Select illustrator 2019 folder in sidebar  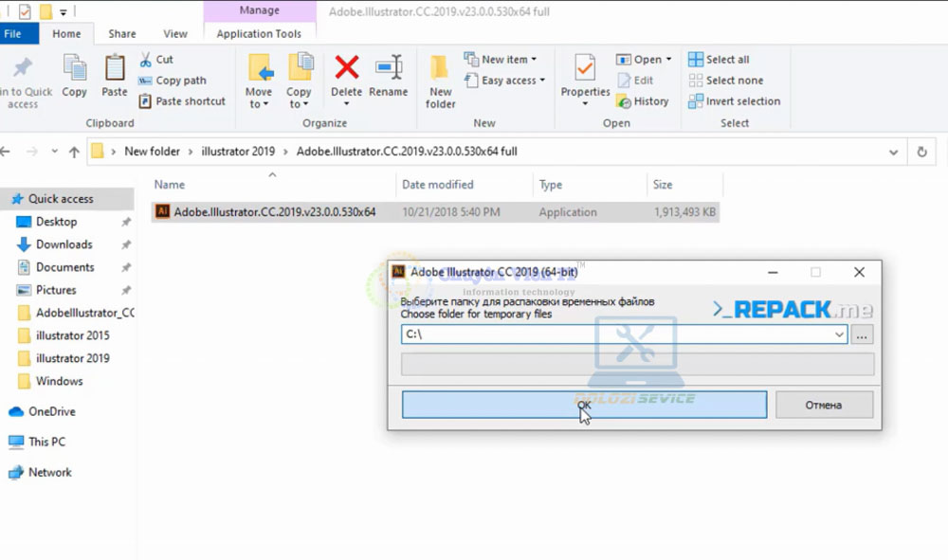point(72,358)
